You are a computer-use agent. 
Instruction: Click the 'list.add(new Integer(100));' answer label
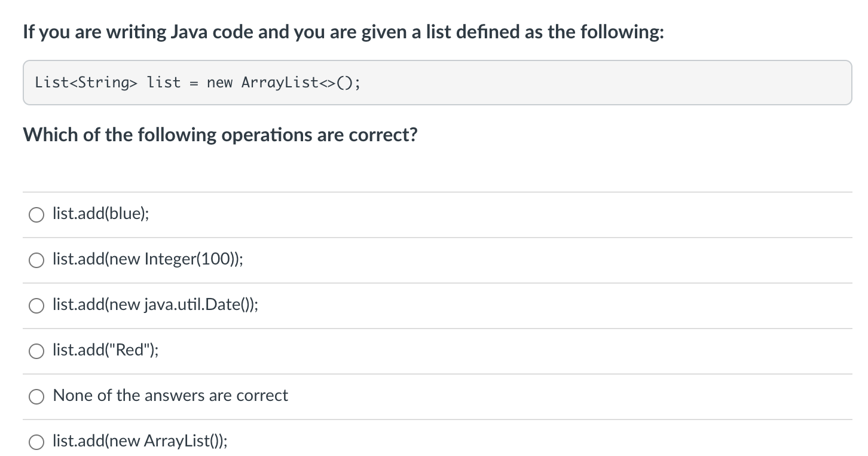point(148,259)
